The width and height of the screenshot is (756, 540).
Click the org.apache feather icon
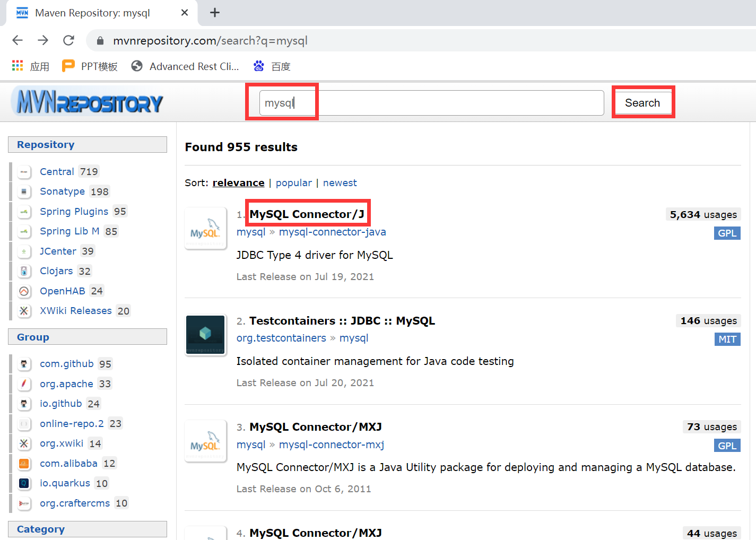click(x=24, y=384)
